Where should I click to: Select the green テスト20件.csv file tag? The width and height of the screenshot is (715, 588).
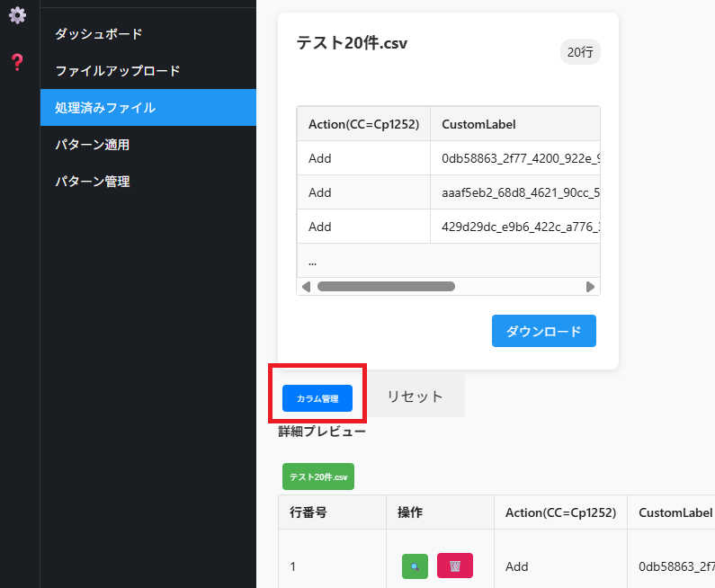tap(318, 477)
